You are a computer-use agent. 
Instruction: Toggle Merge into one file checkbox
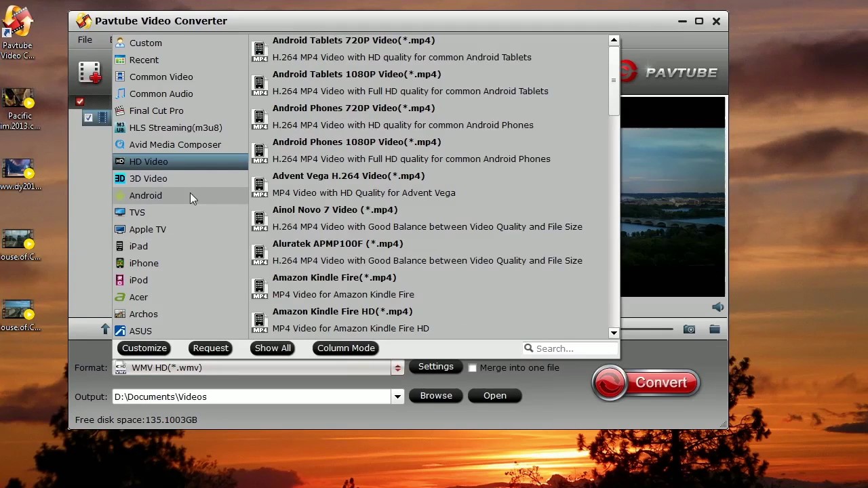point(473,368)
